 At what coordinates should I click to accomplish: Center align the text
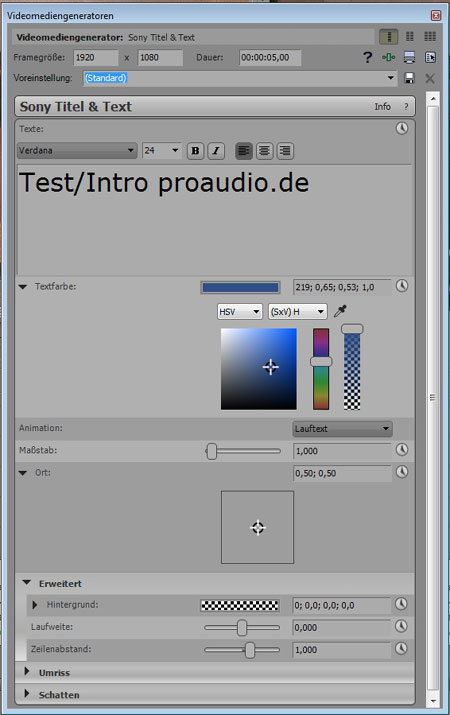point(264,150)
